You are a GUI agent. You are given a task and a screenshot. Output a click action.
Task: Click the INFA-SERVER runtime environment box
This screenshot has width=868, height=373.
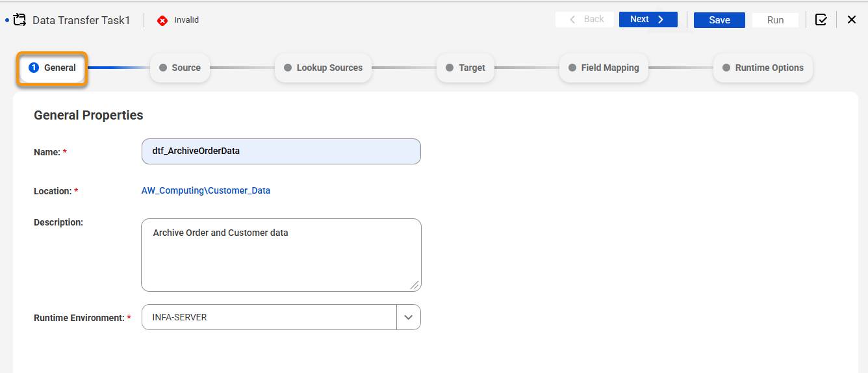[x=269, y=317]
